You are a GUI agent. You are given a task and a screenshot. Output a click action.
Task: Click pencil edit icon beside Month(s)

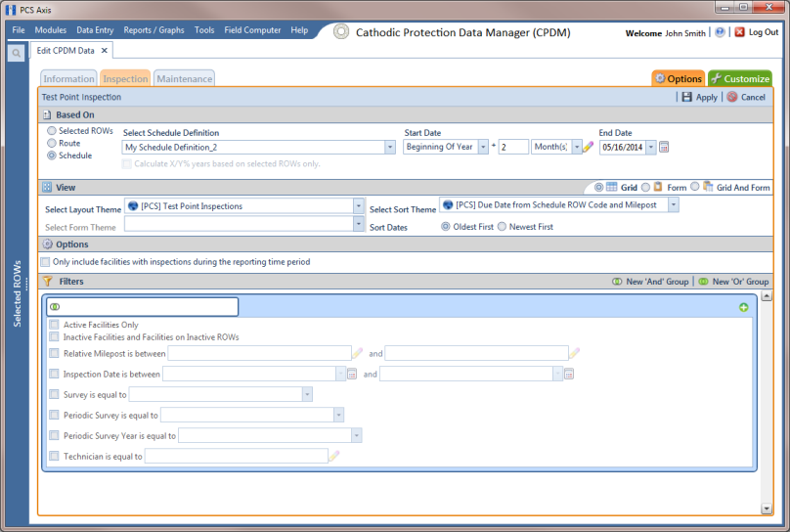pyautogui.click(x=589, y=147)
